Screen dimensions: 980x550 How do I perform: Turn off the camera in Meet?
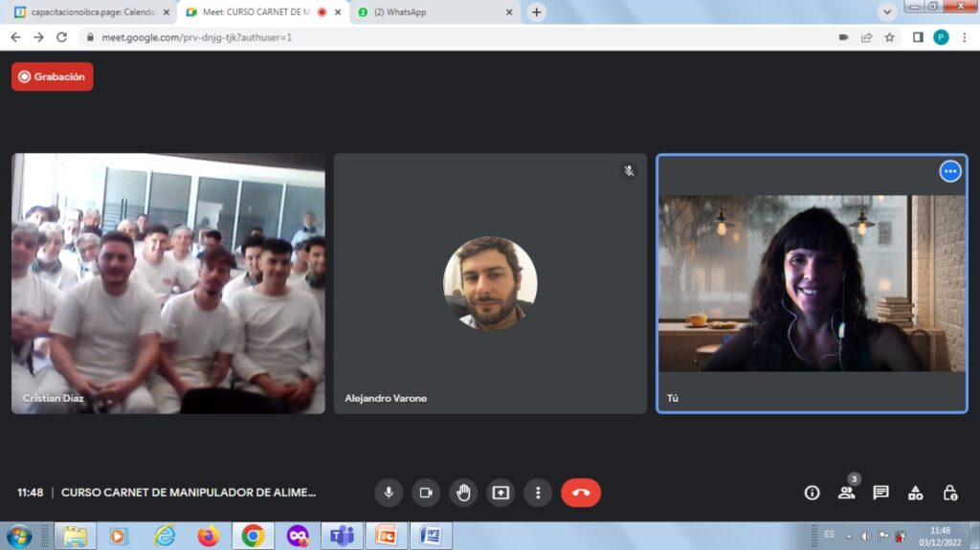[426, 493]
